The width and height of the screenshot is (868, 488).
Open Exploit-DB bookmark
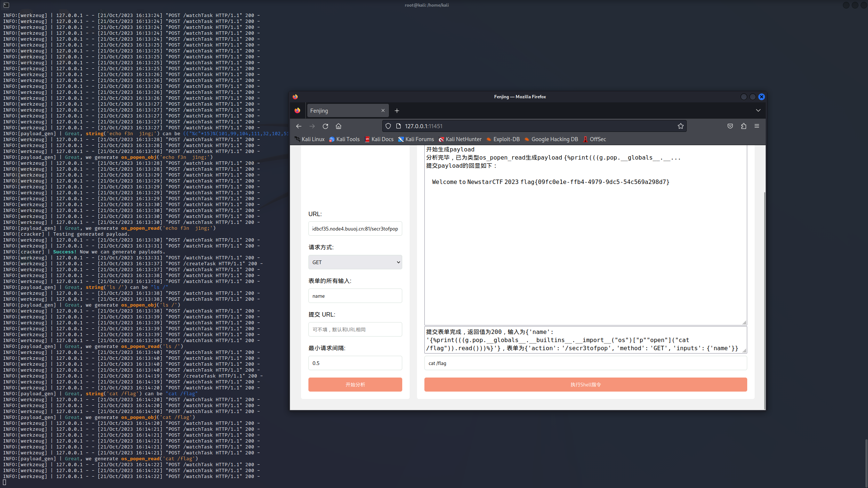click(503, 139)
